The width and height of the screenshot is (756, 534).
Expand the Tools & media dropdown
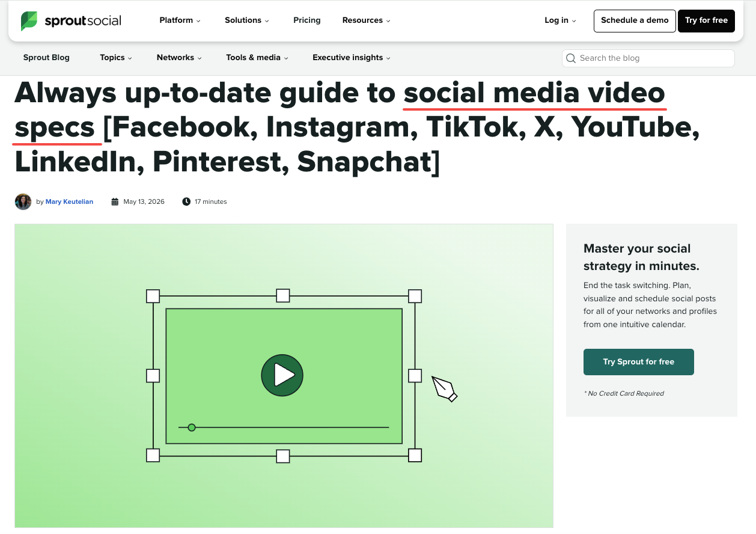pyautogui.click(x=257, y=58)
